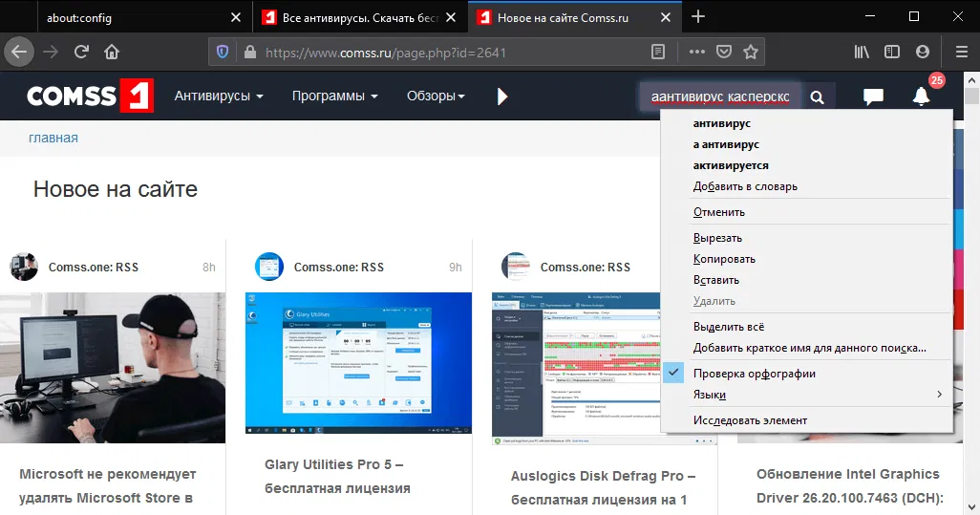Open the Auslogics Disk Defrag thumbnail

click(x=576, y=369)
